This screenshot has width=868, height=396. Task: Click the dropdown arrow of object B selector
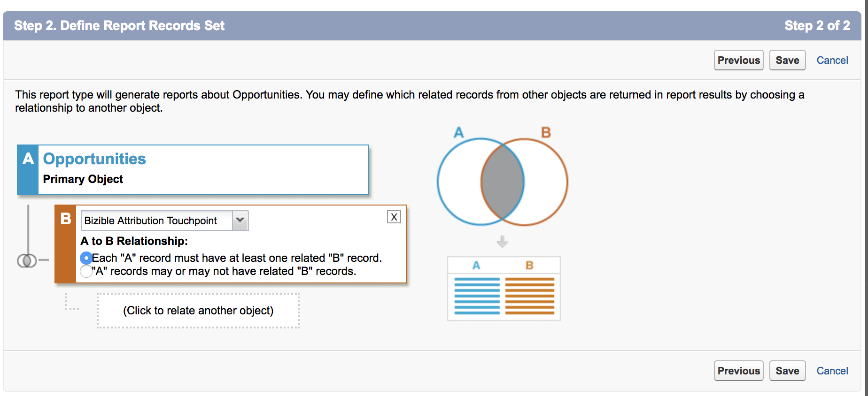tap(240, 221)
